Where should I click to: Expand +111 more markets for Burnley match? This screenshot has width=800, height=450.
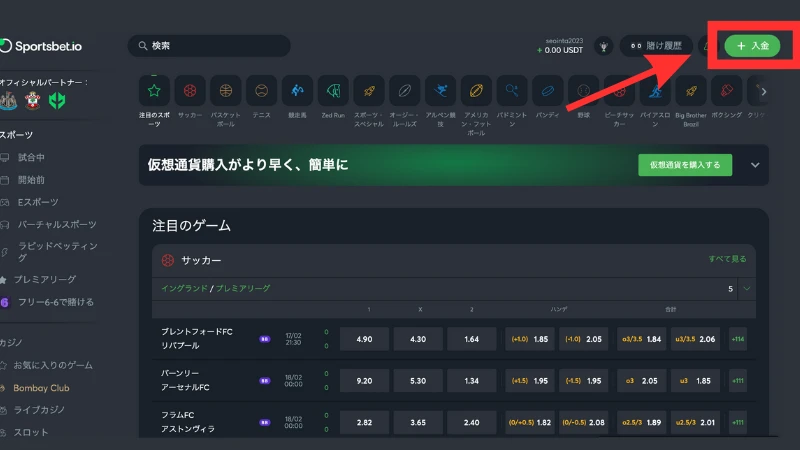tap(738, 381)
